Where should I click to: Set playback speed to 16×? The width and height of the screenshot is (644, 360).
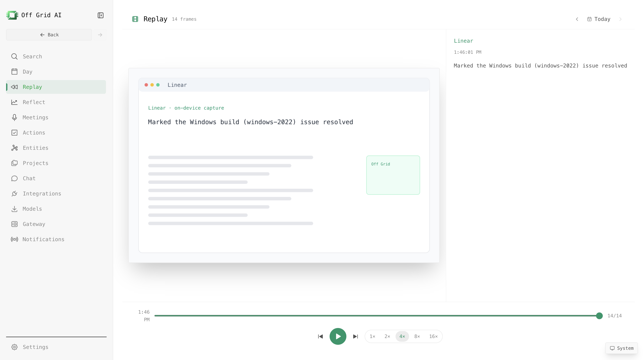(x=433, y=336)
